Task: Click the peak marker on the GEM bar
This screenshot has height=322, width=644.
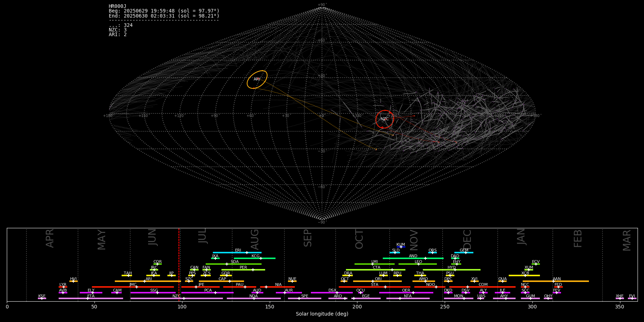Action: pos(465,253)
